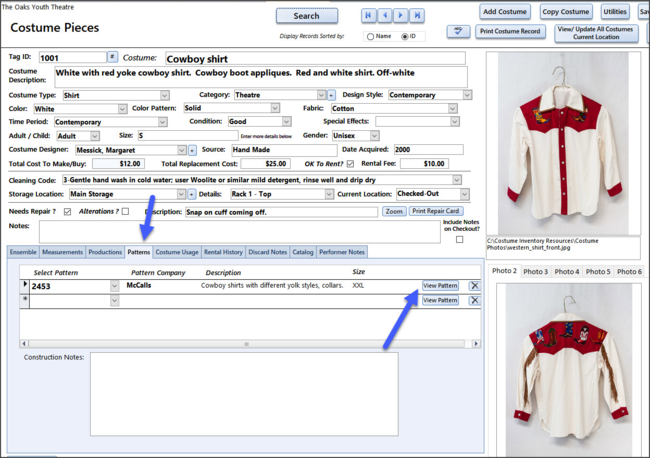The image size is (650, 458).
Task: Click the plus button beside Storage Location
Action: [x=191, y=194]
